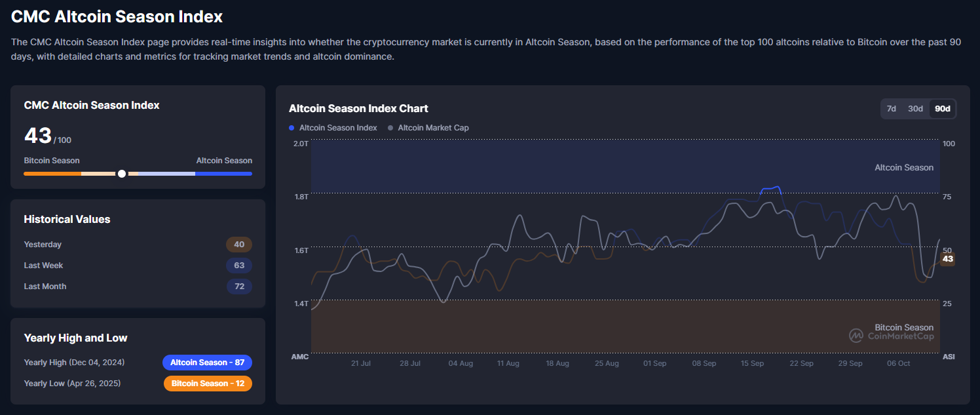Click the blue Altcoin Season bar segment
Viewport: 980px width, 415px height.
tap(223, 174)
